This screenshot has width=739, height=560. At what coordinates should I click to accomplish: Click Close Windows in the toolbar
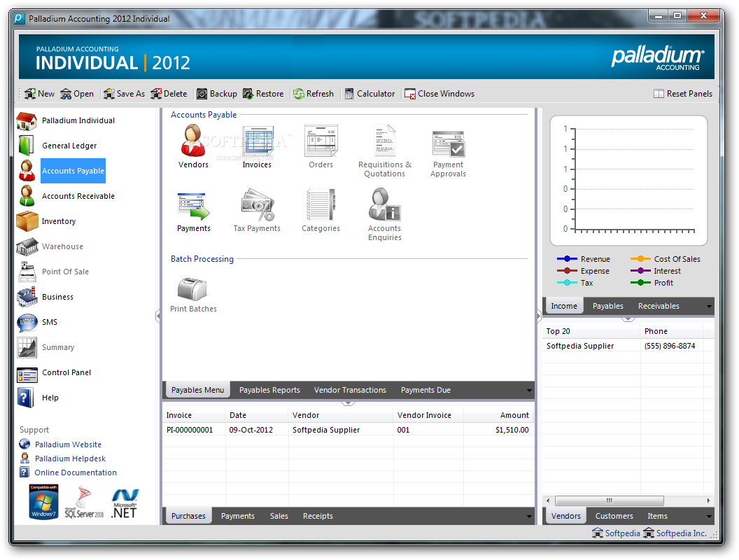tap(439, 94)
